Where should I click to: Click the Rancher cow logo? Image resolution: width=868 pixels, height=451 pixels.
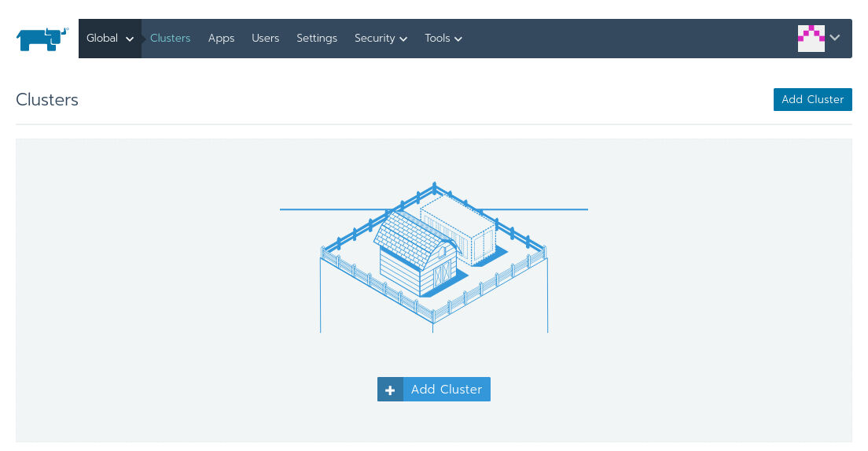[x=42, y=39]
